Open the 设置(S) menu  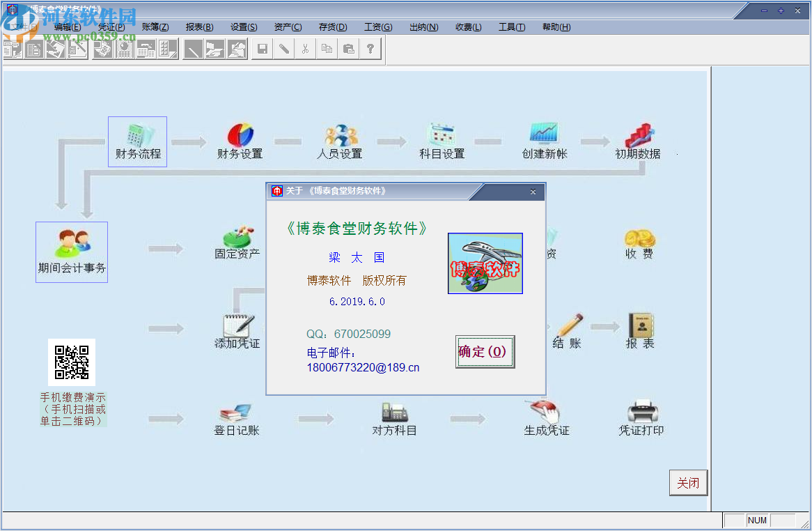coord(244,27)
